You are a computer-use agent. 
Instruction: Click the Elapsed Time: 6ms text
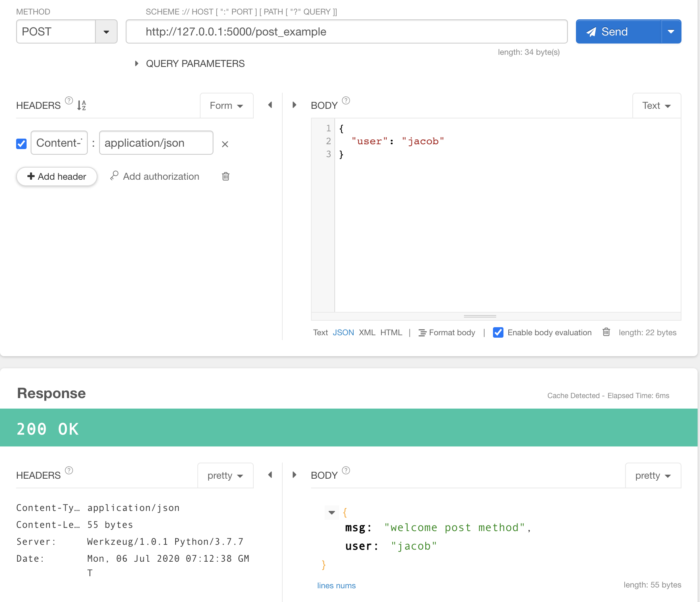[638, 396]
